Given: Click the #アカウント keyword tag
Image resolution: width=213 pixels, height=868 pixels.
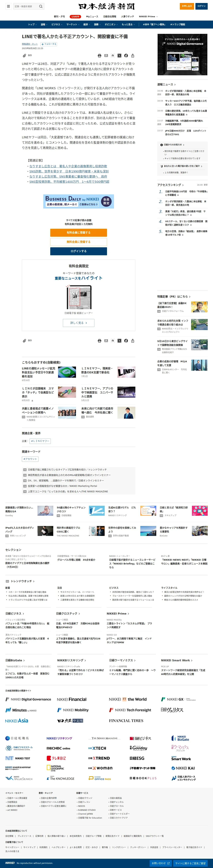Looking at the screenshot, I should pyautogui.click(x=30, y=459).
